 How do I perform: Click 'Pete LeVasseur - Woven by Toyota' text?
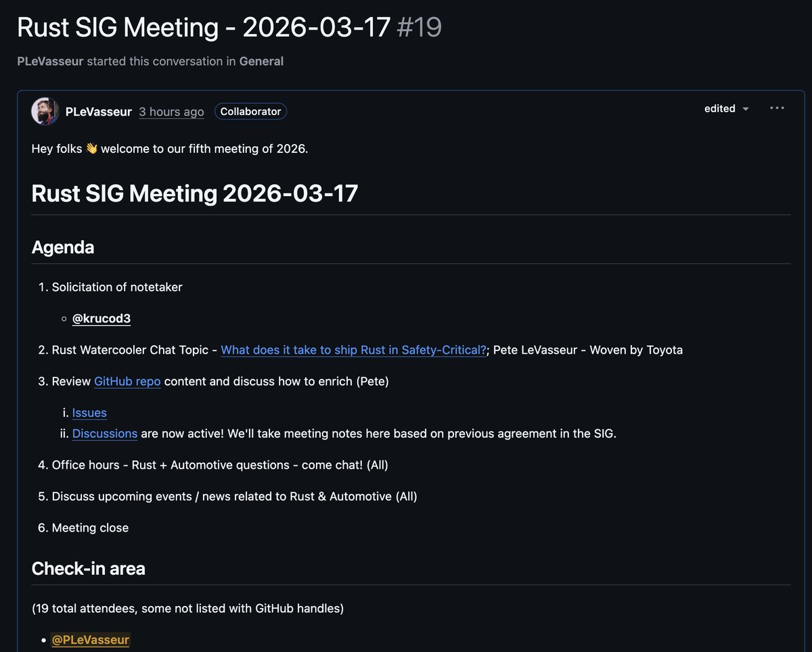click(x=588, y=350)
